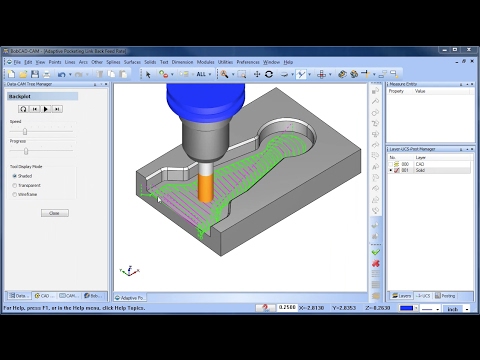Screen dimensions: 480x360
Task: Click the BobCAD application icon beside File
Action: point(9,62)
